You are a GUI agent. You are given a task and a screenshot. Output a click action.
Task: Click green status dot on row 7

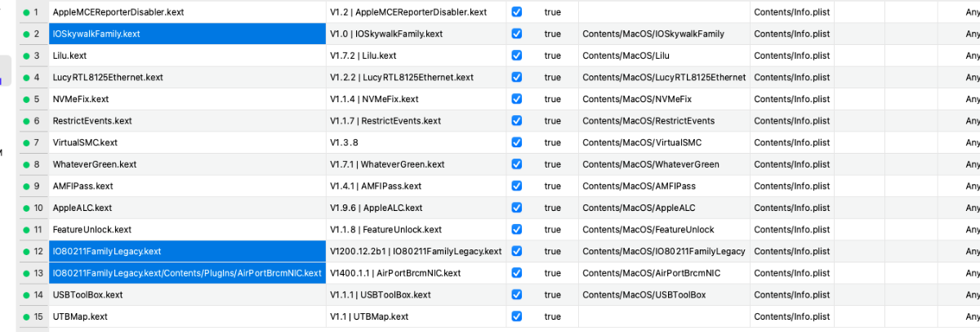(x=27, y=142)
